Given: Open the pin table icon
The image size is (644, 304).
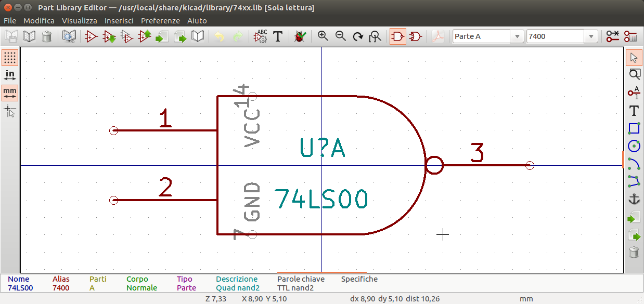Looking at the screenshot, I should coord(630,36).
